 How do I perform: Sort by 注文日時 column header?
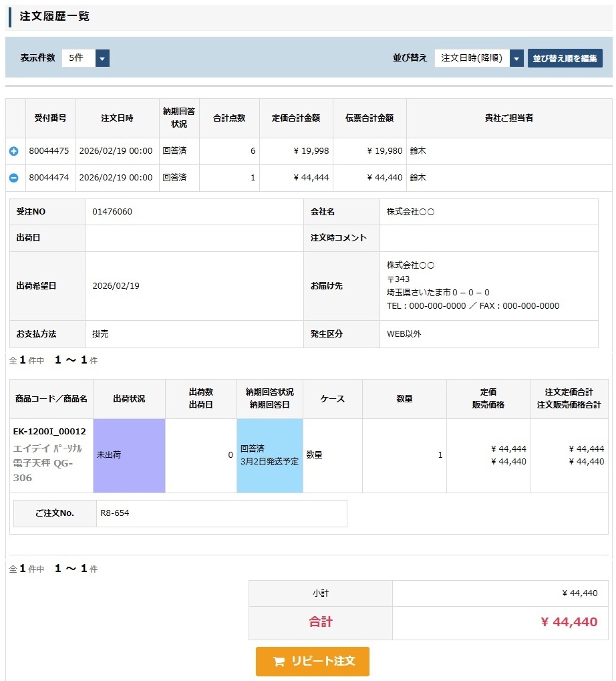click(117, 118)
